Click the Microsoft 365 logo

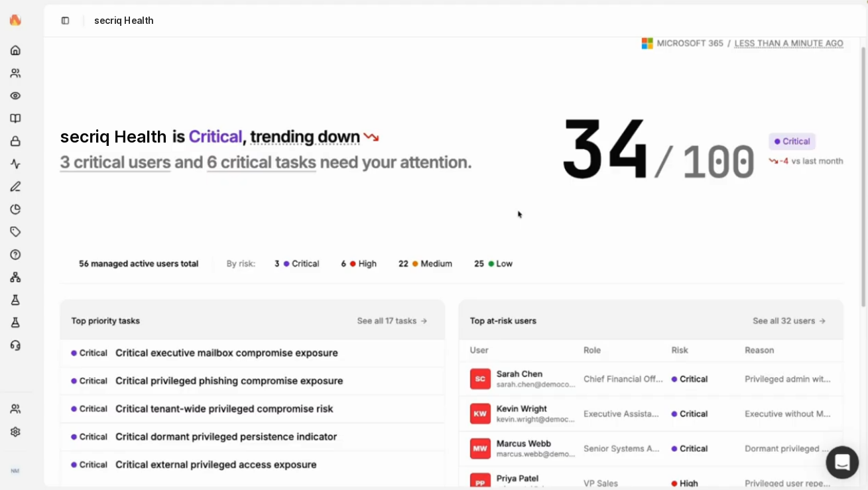[647, 43]
